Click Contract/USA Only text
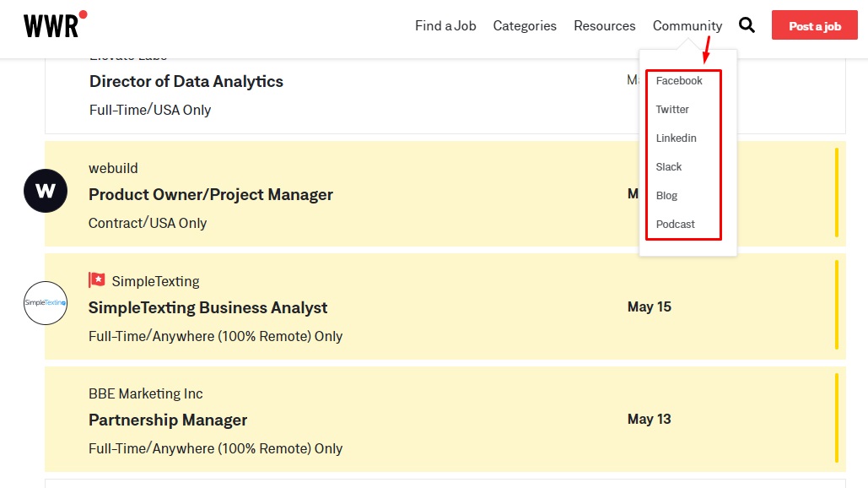The width and height of the screenshot is (868, 488). tap(148, 223)
